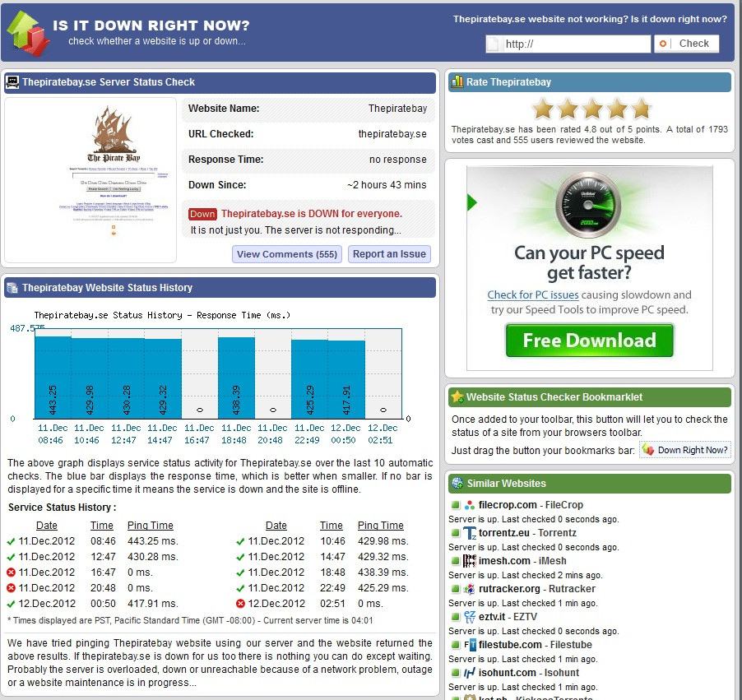
Task: Click the graph icon beside Website Status History title
Action: click(x=13, y=287)
